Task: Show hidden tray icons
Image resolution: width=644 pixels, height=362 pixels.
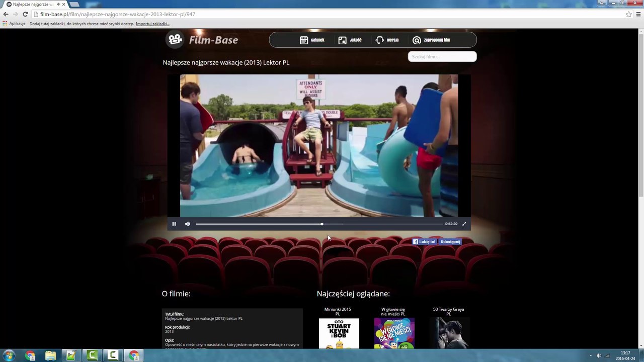Action: tap(591, 356)
